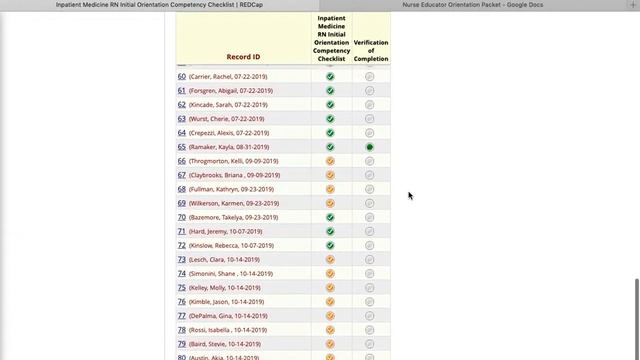Open record 66 Throgmorton, Kelli
640x360 pixels.
pos(182,161)
